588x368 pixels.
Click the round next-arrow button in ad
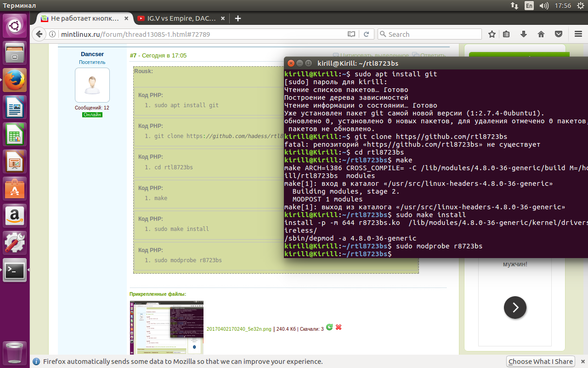click(515, 307)
